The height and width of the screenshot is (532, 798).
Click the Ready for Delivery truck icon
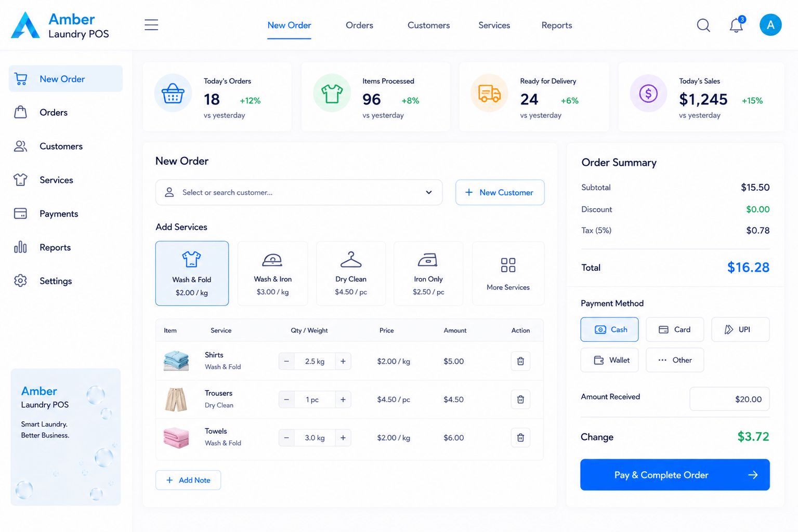click(489, 94)
